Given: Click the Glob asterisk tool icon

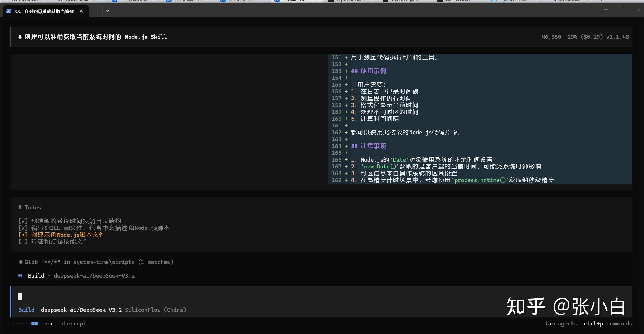Looking at the screenshot, I should coord(20,262).
